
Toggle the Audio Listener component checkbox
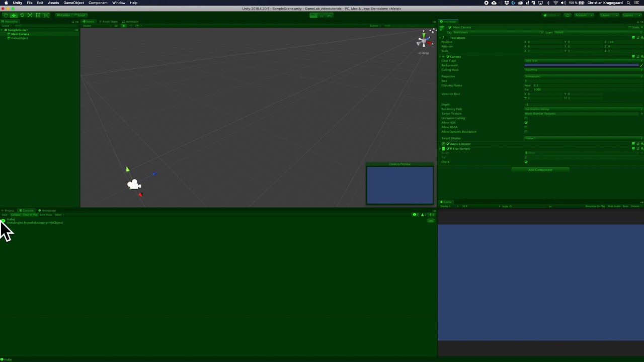coord(448,144)
